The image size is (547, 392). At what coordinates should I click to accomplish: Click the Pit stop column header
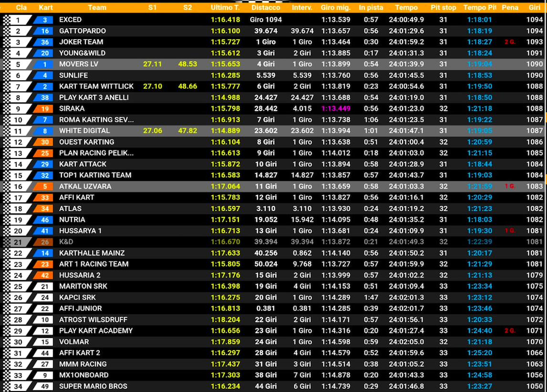point(443,8)
